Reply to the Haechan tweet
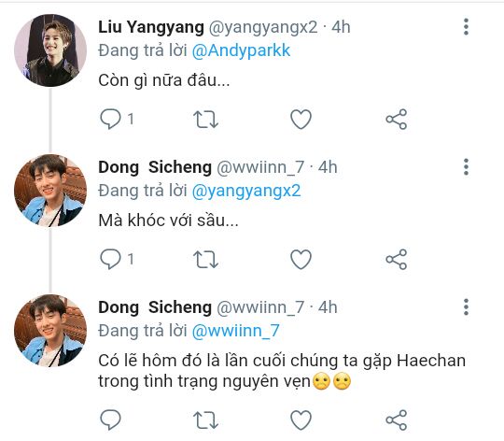 tap(110, 420)
